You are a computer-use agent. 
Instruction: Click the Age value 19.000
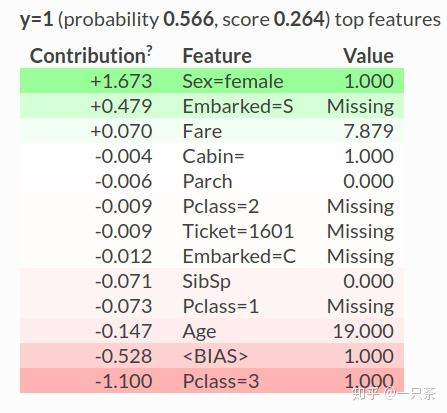coord(363,331)
